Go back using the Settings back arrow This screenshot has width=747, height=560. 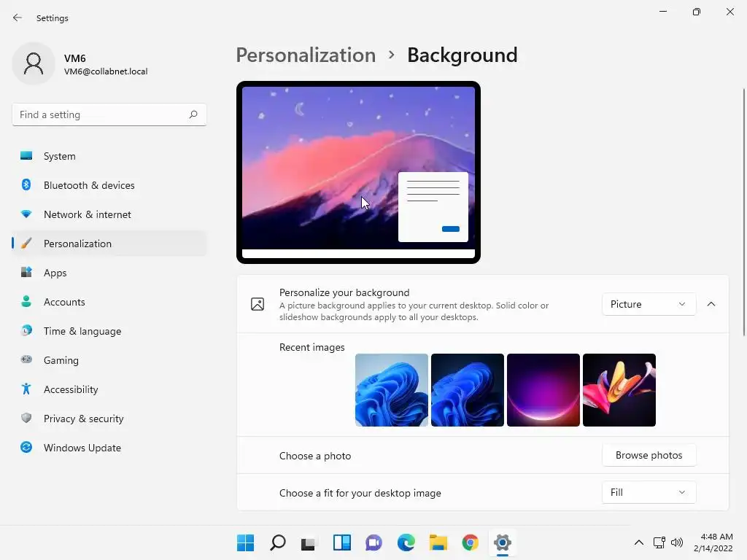click(x=18, y=17)
